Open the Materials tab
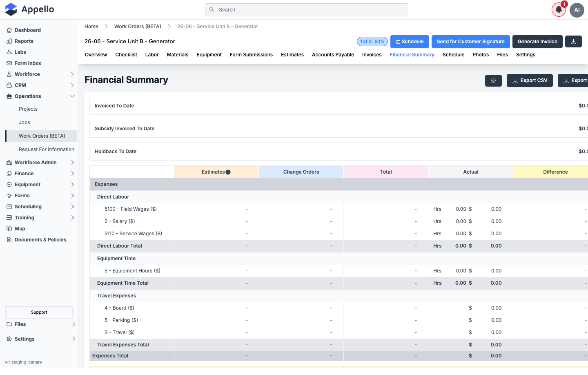This screenshot has height=375, width=588. pos(178,55)
